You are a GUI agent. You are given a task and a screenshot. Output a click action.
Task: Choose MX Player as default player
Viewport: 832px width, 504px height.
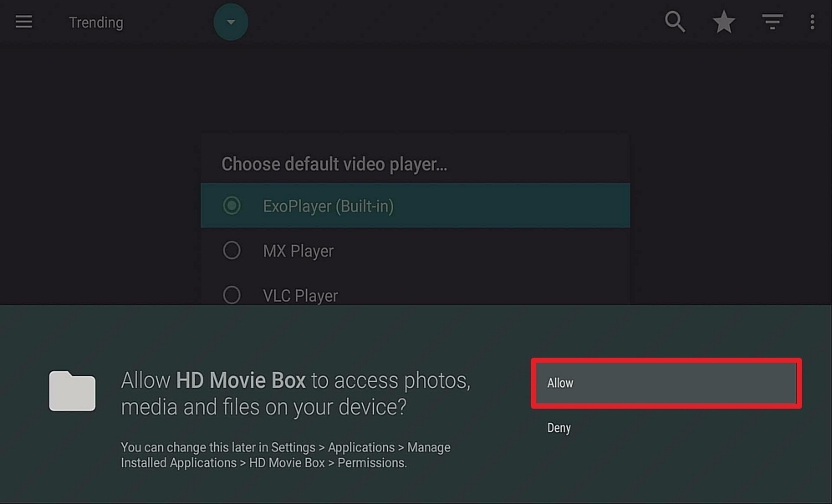(x=415, y=251)
